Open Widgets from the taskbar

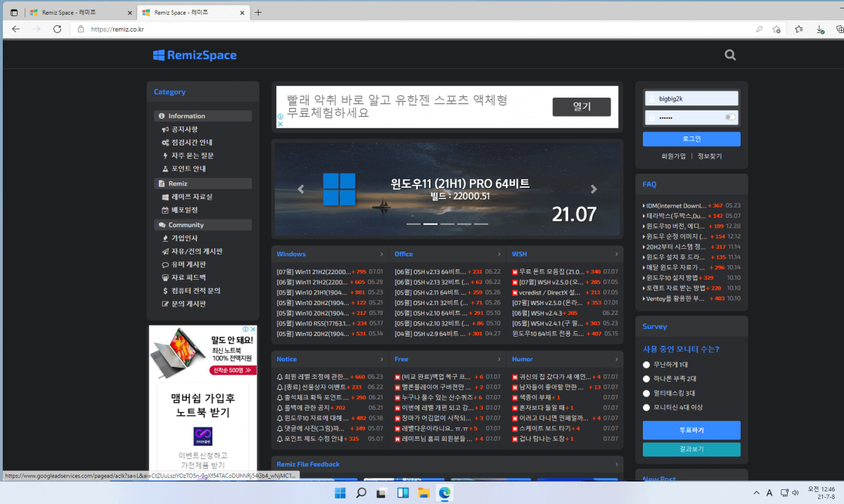click(x=403, y=492)
